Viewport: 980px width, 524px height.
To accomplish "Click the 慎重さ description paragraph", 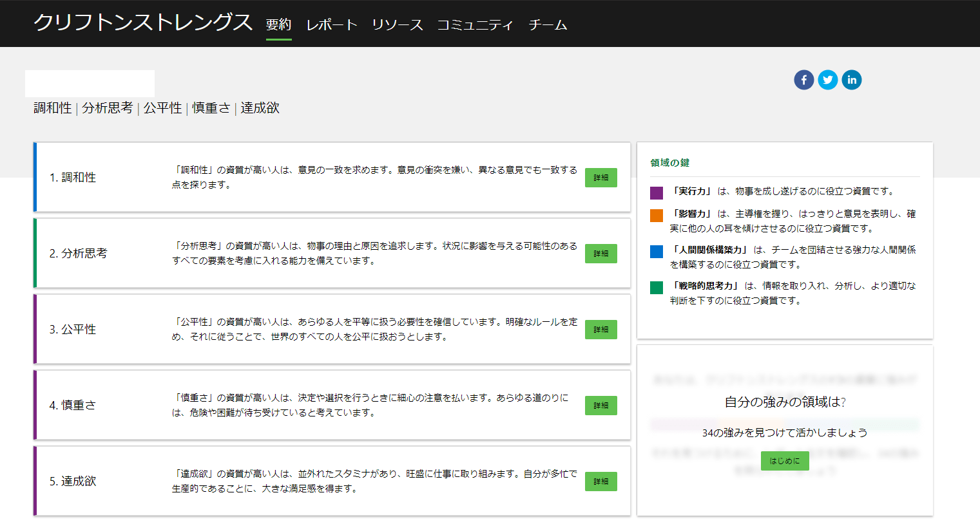I will tap(370, 405).
